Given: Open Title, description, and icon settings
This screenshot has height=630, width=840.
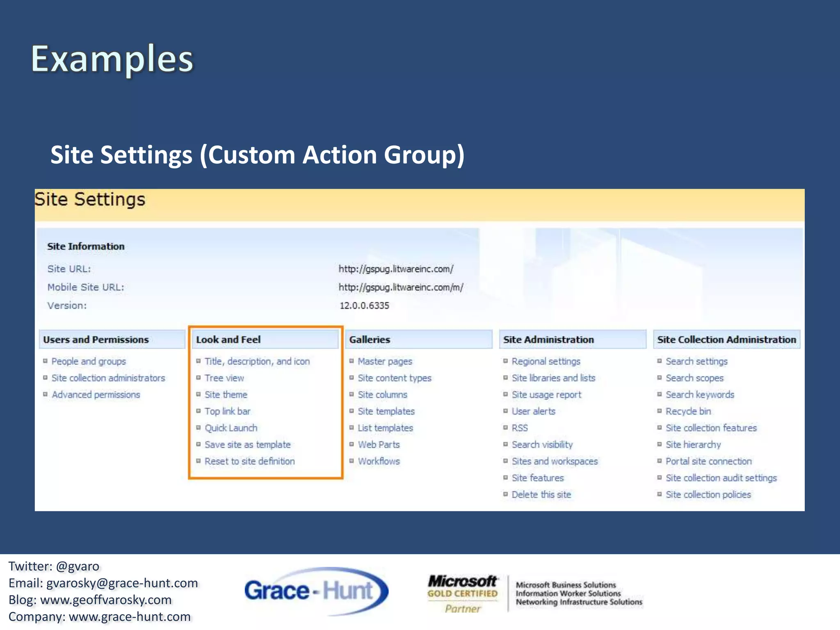Looking at the screenshot, I should tap(257, 361).
